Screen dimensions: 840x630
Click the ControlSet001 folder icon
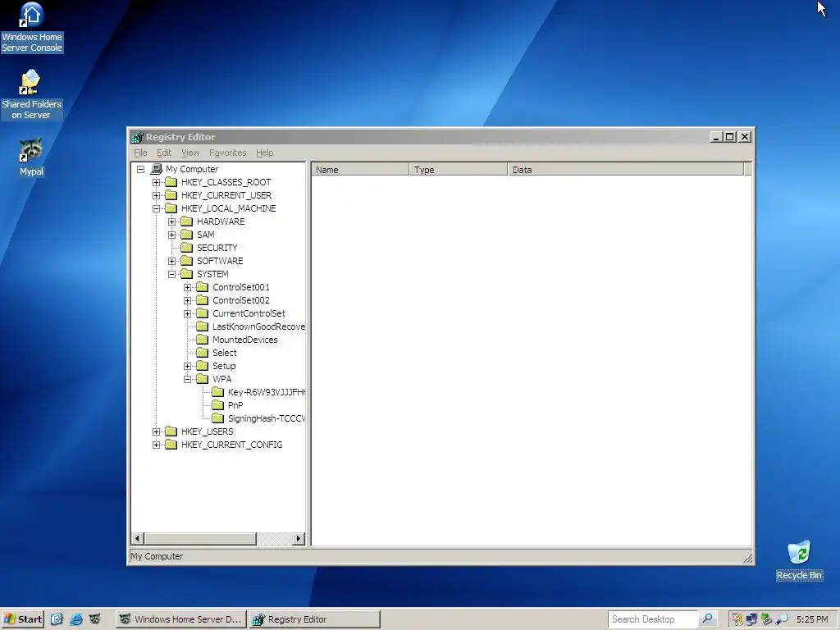[x=202, y=287]
